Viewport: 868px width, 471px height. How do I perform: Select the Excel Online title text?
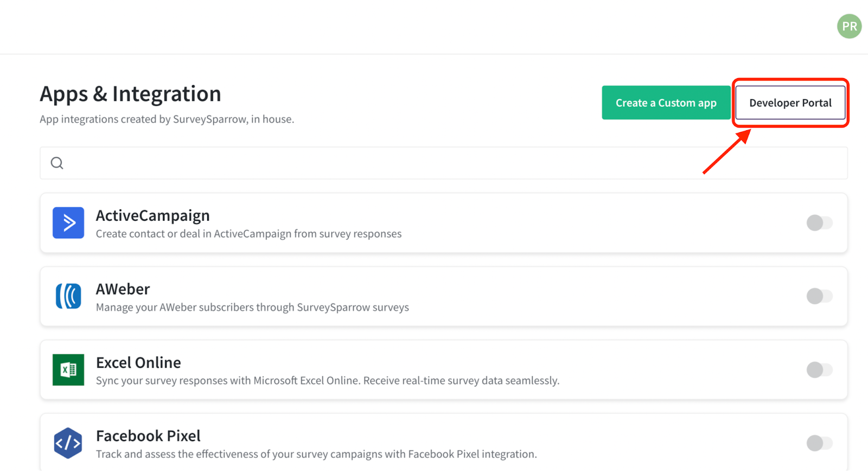pyautogui.click(x=138, y=362)
